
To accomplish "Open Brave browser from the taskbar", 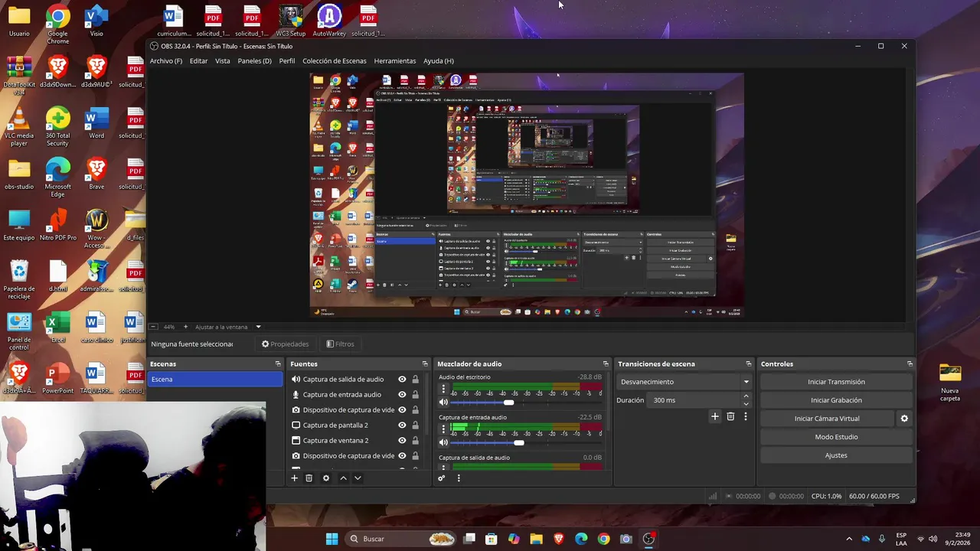I will (559, 539).
